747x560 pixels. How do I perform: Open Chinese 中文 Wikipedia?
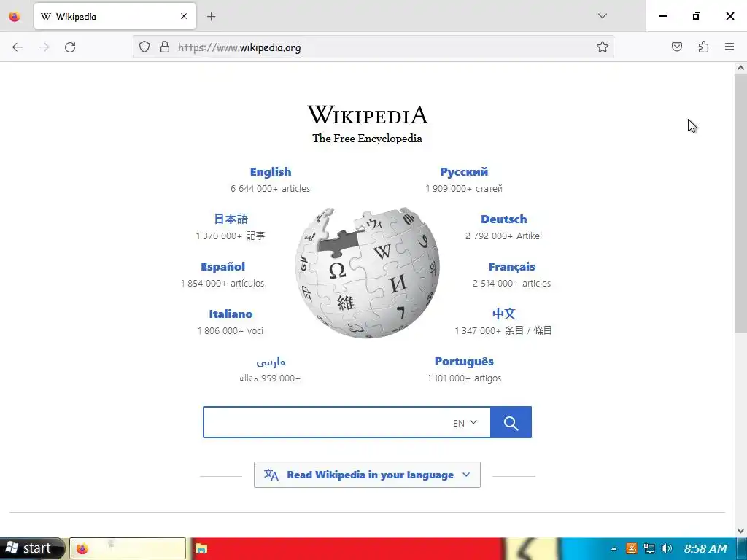coord(503,314)
